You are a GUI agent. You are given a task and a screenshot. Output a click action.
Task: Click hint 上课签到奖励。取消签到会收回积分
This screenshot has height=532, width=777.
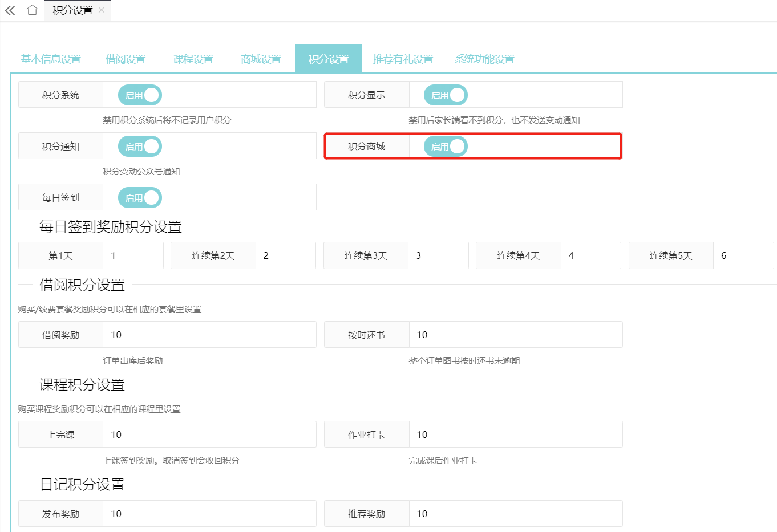[x=171, y=461]
